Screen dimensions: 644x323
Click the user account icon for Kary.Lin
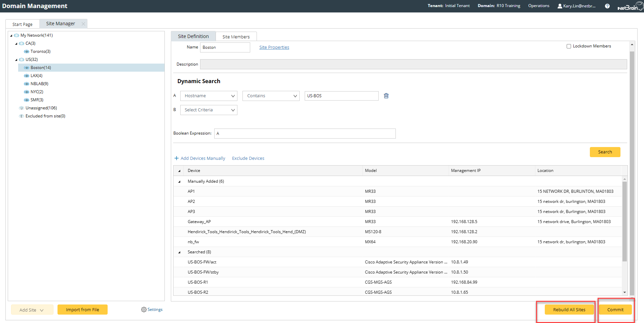pos(560,6)
